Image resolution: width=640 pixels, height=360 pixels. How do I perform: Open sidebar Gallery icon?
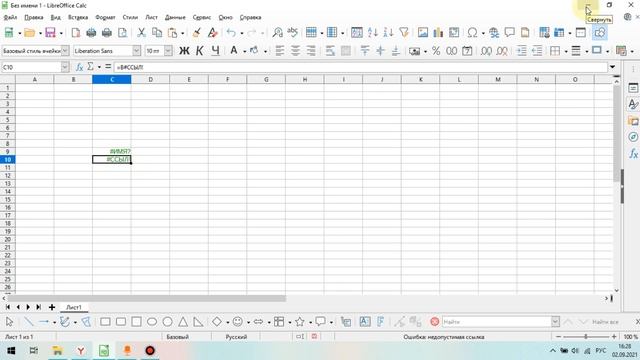[x=633, y=121]
